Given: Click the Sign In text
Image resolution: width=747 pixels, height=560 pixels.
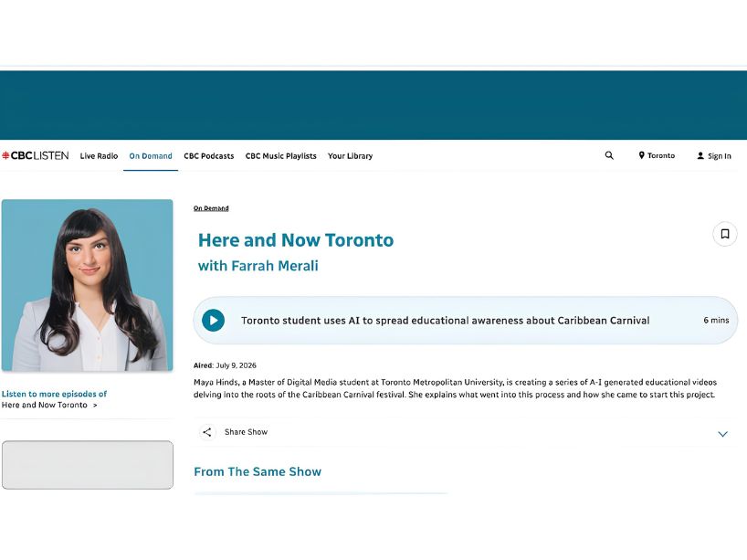Looking at the screenshot, I should point(720,156).
